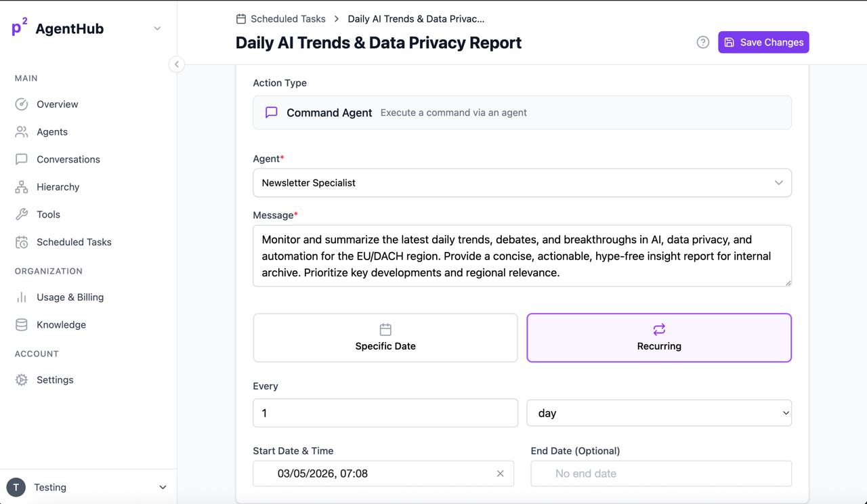The height and width of the screenshot is (504, 867).
Task: Click the Scheduled Tasks calendar icon
Action: tap(21, 242)
